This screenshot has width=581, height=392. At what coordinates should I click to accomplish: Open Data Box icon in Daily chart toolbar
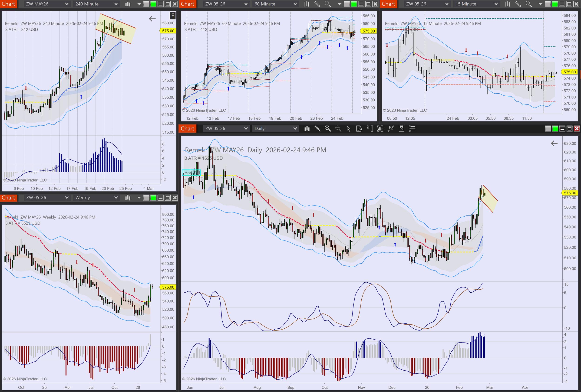click(x=359, y=129)
